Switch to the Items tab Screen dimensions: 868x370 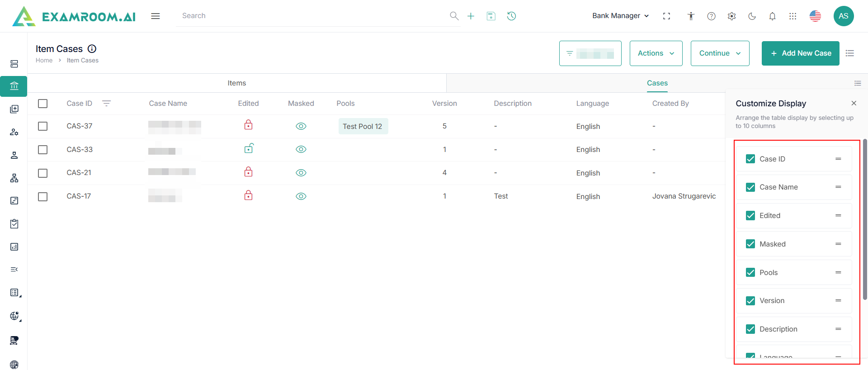coord(236,83)
